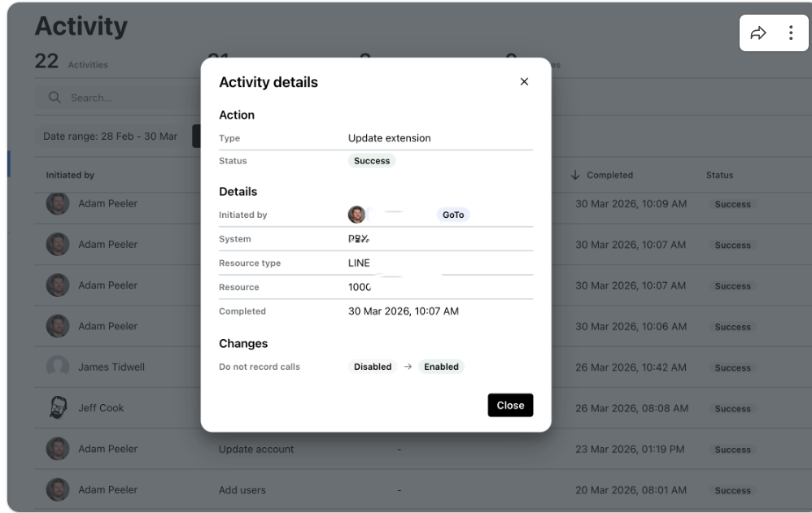Open the Date range 28 Feb - 30 Mar filter
Viewport: 812px width, 513px height.
[110, 136]
